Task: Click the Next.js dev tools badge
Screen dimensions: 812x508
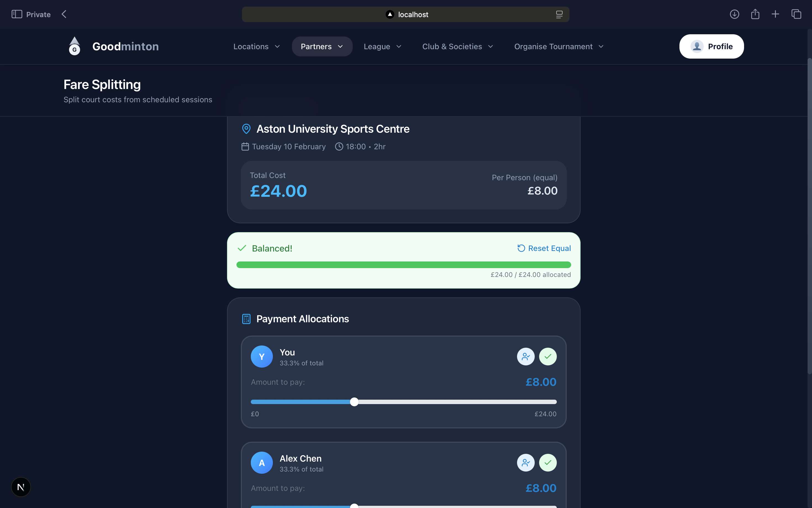Action: click(x=21, y=487)
